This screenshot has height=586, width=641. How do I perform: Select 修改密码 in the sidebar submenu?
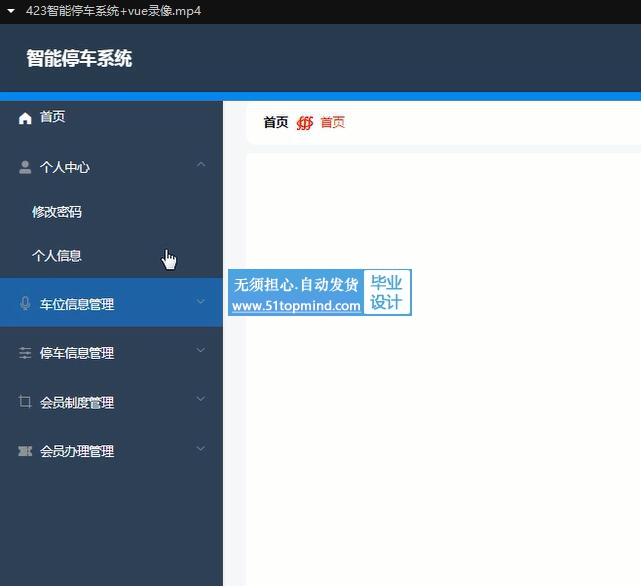[57, 212]
